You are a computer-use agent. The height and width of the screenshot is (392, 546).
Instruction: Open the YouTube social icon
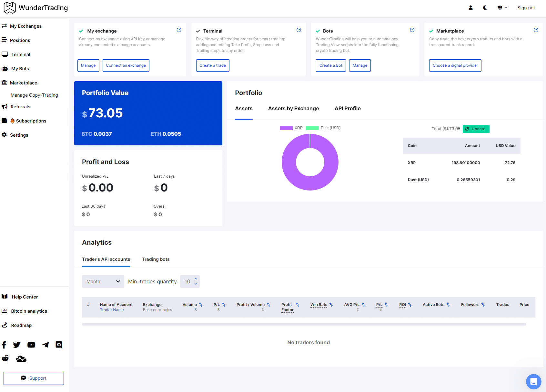(x=31, y=345)
